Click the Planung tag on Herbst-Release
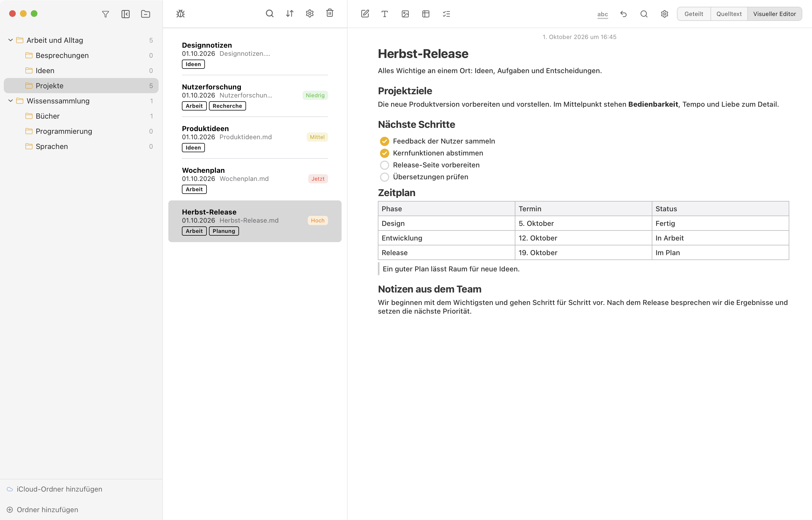The height and width of the screenshot is (520, 812). click(224, 231)
